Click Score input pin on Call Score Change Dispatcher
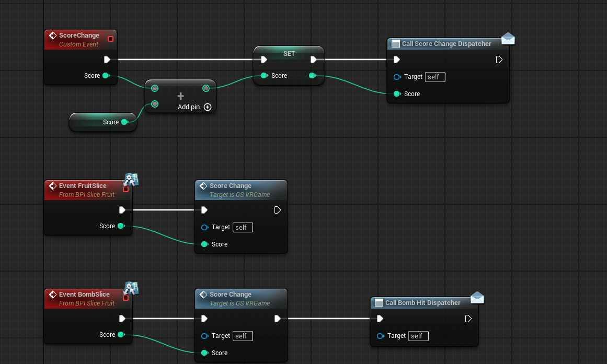The width and height of the screenshot is (607, 364). pos(397,93)
